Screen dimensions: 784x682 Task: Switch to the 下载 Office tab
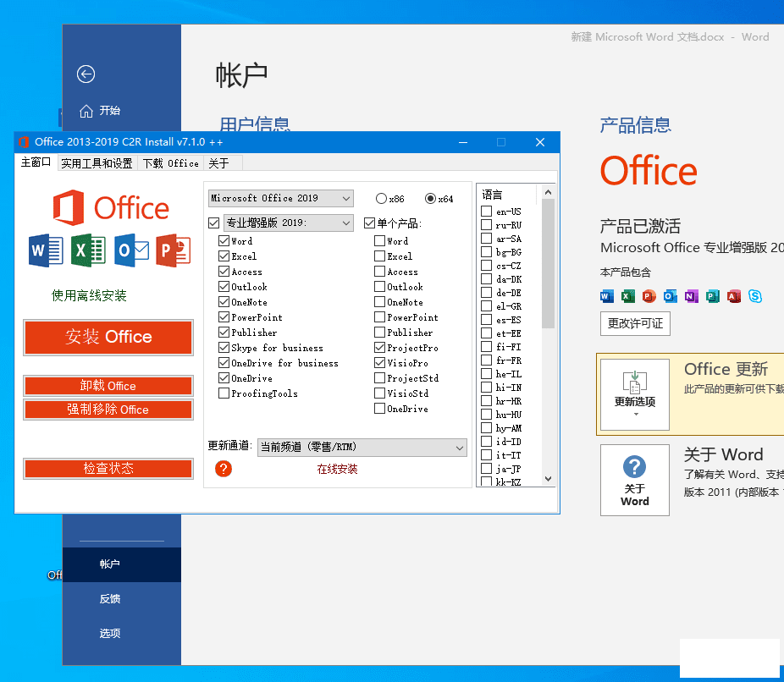(170, 163)
